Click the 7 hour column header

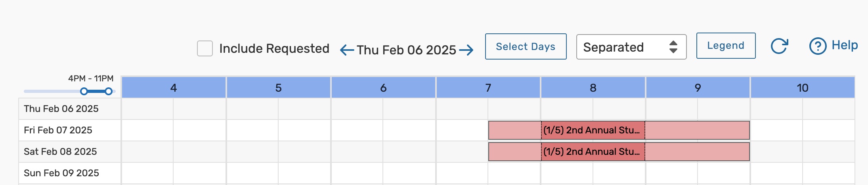pos(488,88)
